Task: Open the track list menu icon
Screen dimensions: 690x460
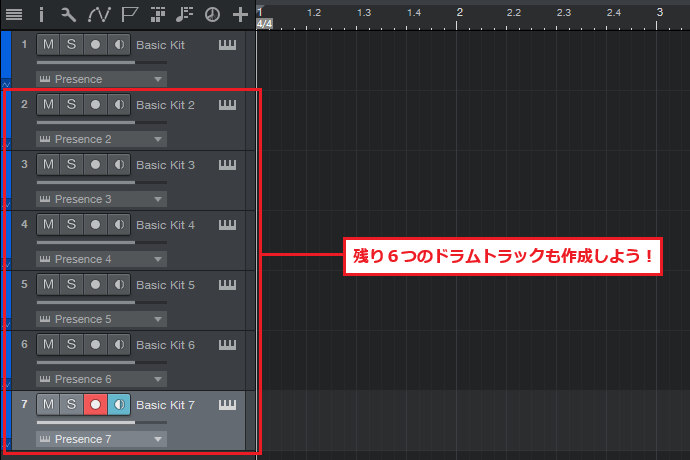Action: coord(14,14)
